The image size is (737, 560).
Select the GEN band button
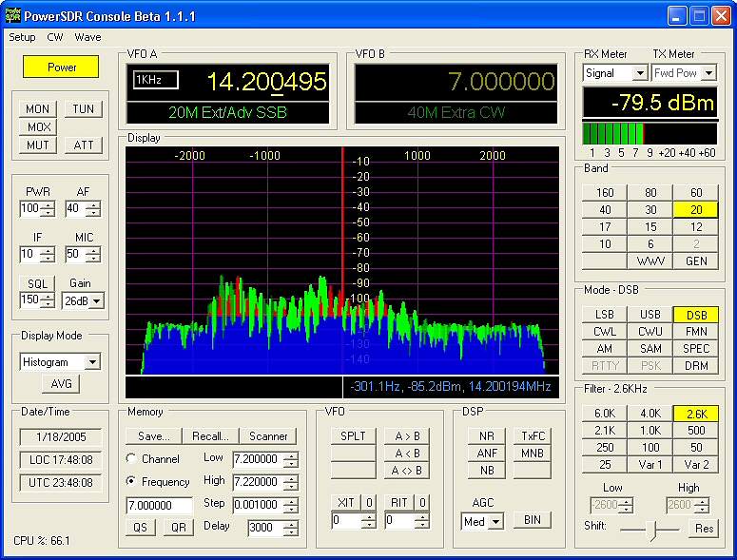point(696,261)
